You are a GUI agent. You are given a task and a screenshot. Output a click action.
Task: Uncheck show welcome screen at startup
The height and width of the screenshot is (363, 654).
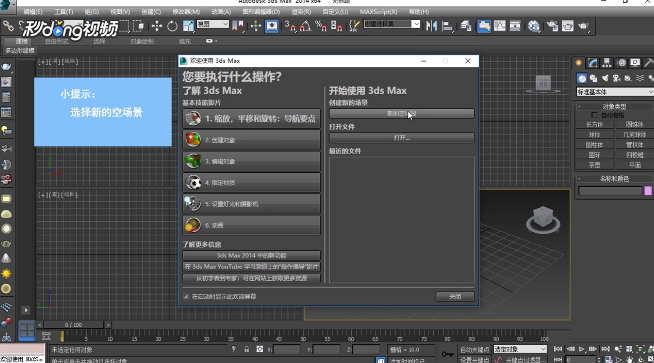186,297
